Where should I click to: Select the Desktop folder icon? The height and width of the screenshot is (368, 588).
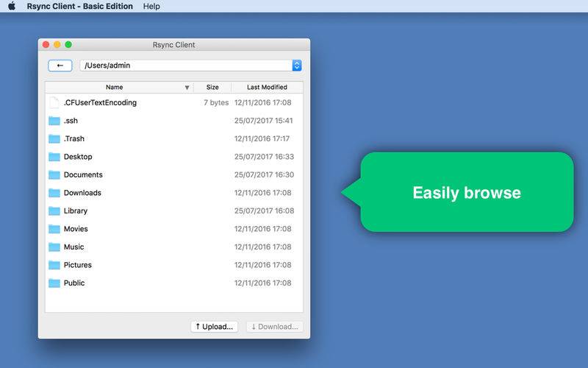point(54,157)
